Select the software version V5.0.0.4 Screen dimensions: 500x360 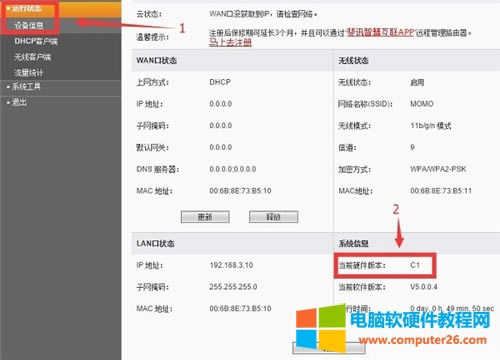[424, 287]
